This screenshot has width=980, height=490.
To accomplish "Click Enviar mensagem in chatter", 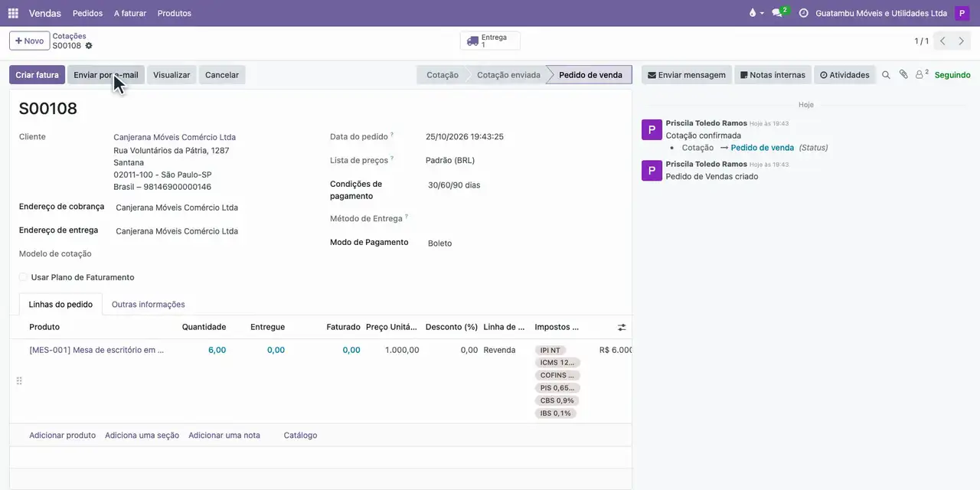I will pyautogui.click(x=686, y=75).
